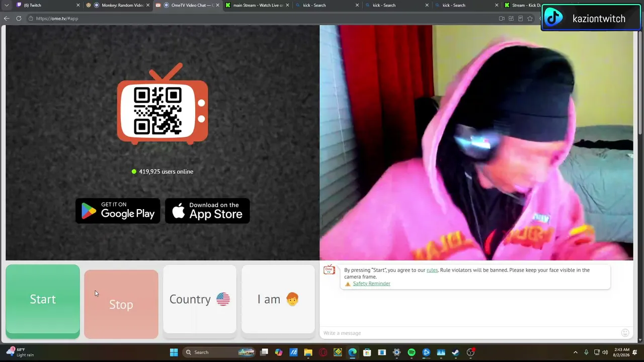Screen dimensions: 644x362
Task: Open the weather widget showing Light rain
Action: tap(21, 352)
